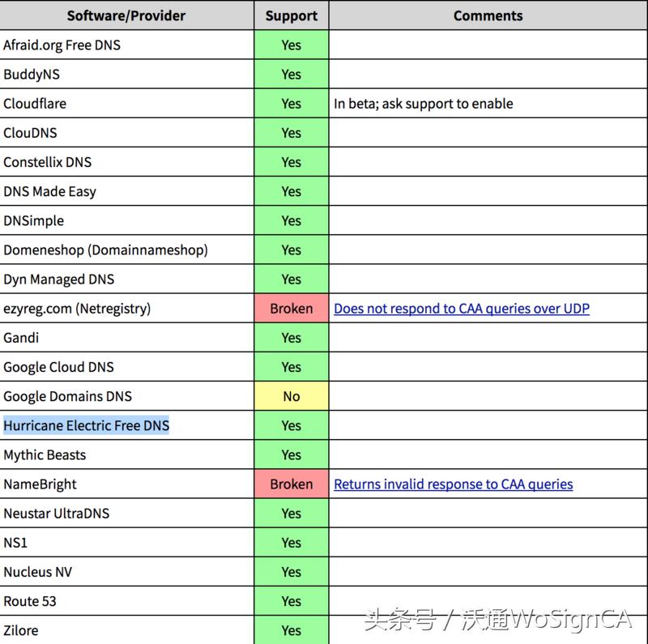Click the green Yes cell for Cloudflare

(x=292, y=104)
